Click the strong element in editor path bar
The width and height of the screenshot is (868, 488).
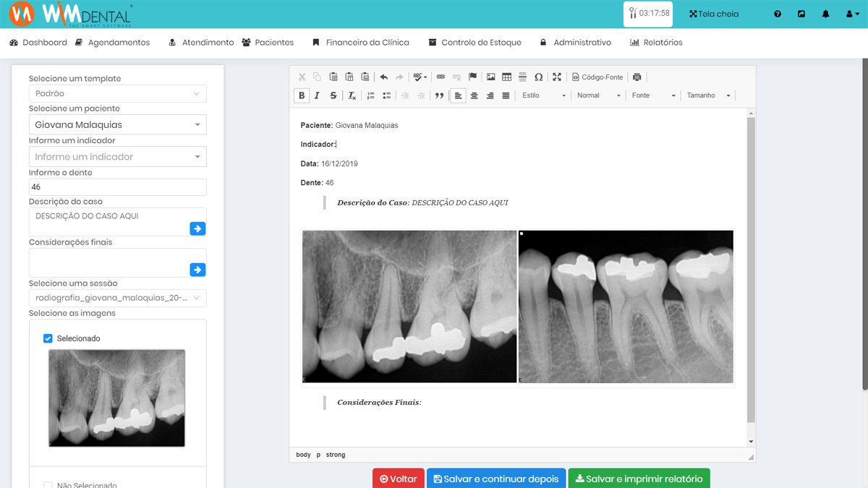[x=336, y=455]
